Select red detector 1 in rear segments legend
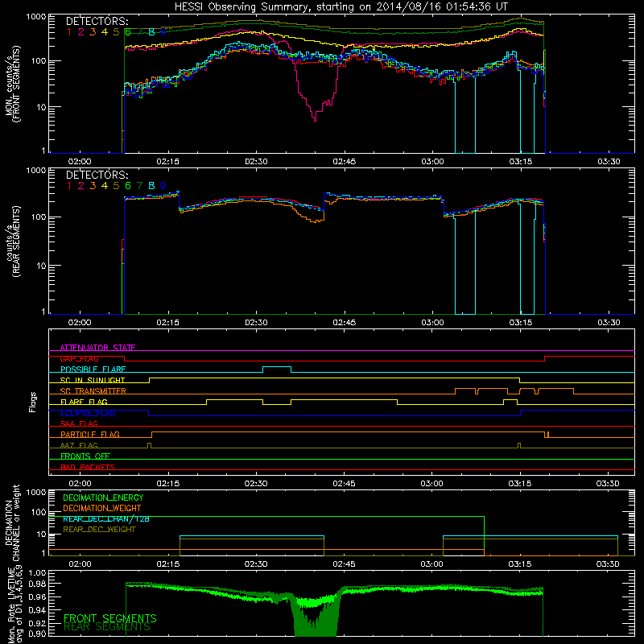The width and height of the screenshot is (644, 644). click(x=69, y=186)
